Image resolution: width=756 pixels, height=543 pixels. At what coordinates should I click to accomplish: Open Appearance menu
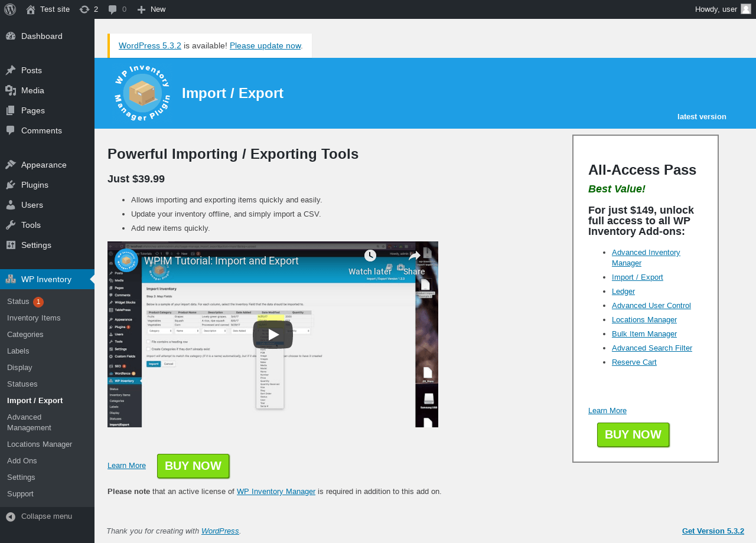(x=47, y=165)
